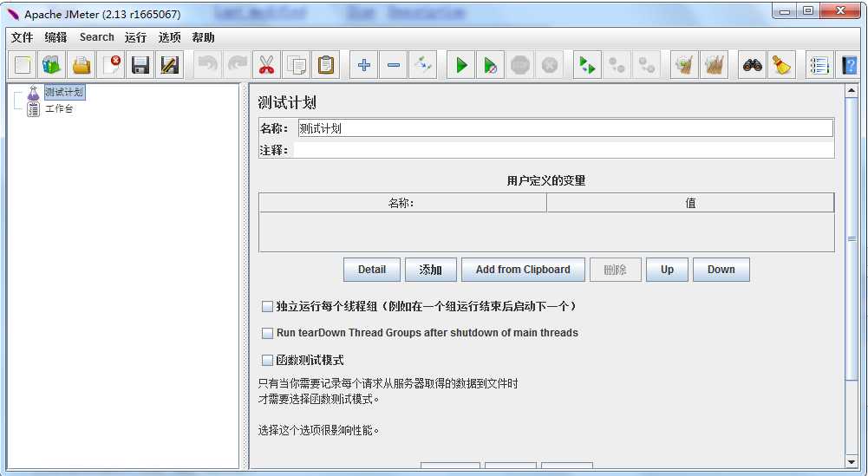Click the Help question mark icon
868x476 pixels.
(x=849, y=65)
